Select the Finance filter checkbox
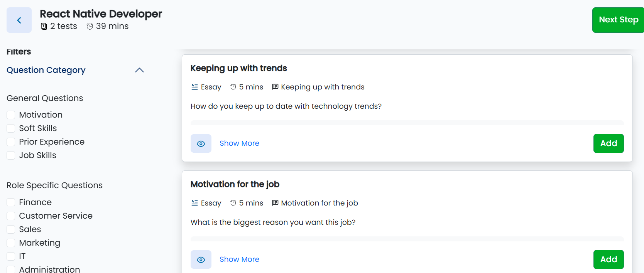The height and width of the screenshot is (273, 644). 11,202
